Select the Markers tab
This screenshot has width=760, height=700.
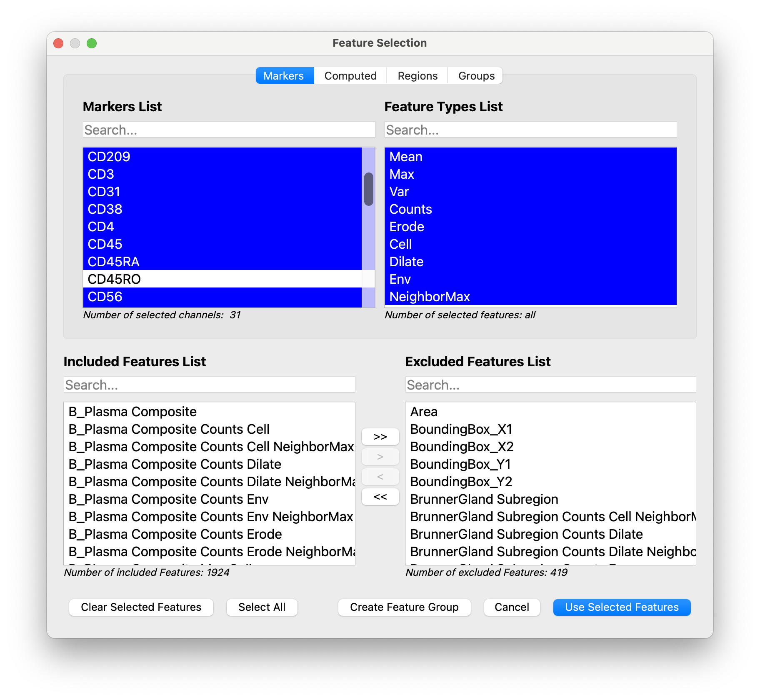(x=284, y=75)
